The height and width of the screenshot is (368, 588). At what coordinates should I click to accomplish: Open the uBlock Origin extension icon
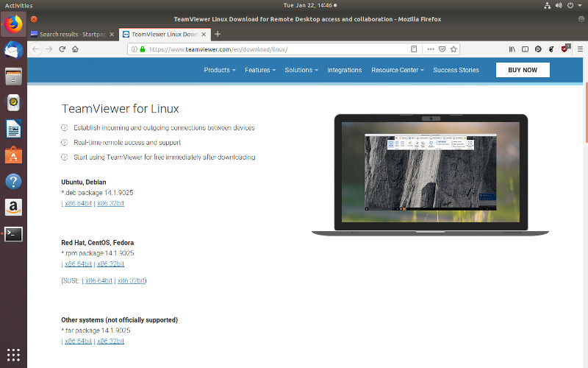[565, 49]
